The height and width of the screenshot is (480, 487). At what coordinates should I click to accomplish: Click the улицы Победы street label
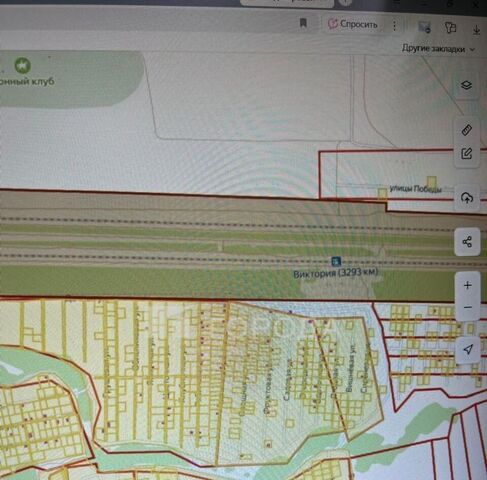(415, 189)
